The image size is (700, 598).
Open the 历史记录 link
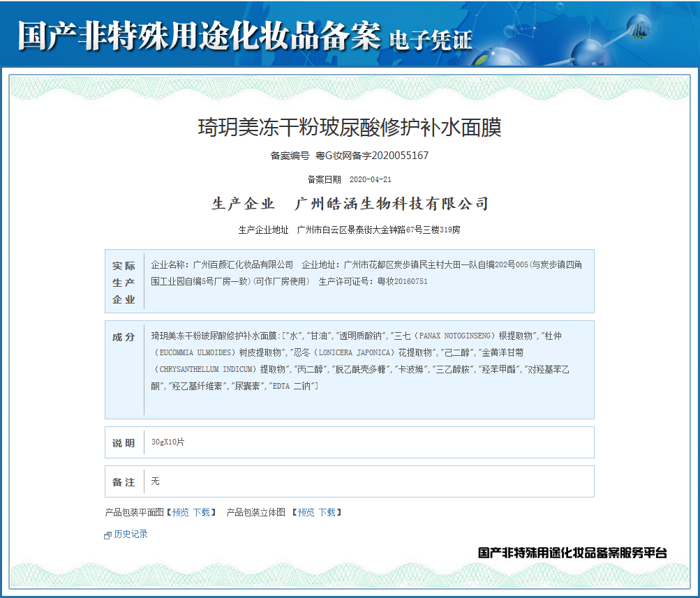(x=131, y=535)
